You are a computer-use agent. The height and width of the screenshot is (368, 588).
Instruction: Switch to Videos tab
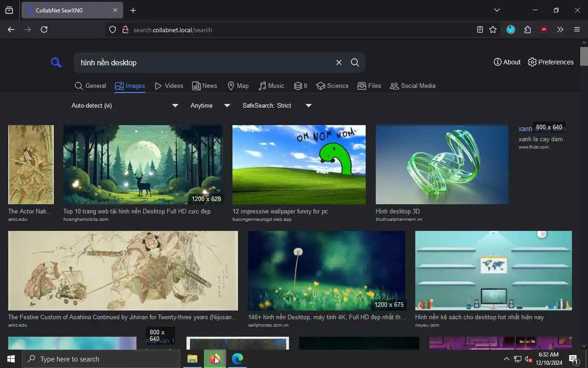pos(169,86)
